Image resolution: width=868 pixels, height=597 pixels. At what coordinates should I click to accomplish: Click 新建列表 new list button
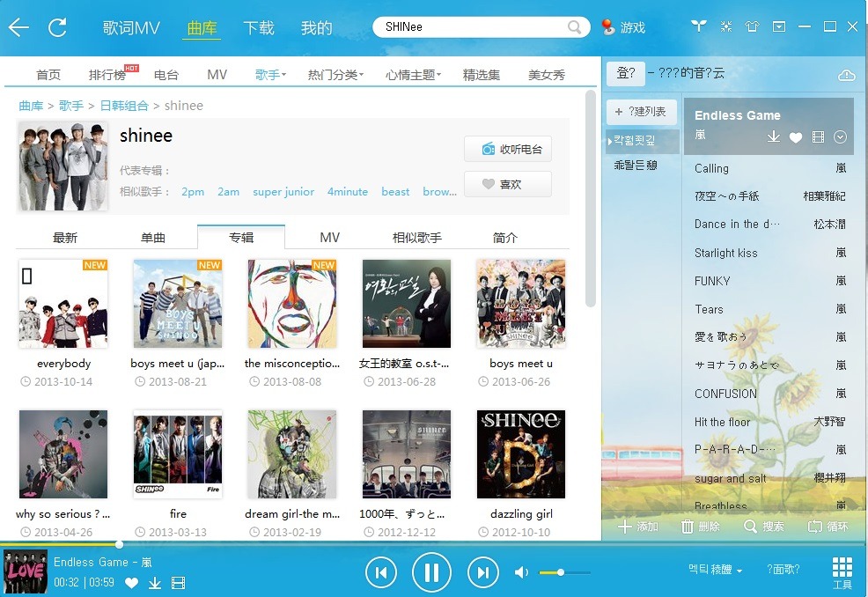point(641,111)
